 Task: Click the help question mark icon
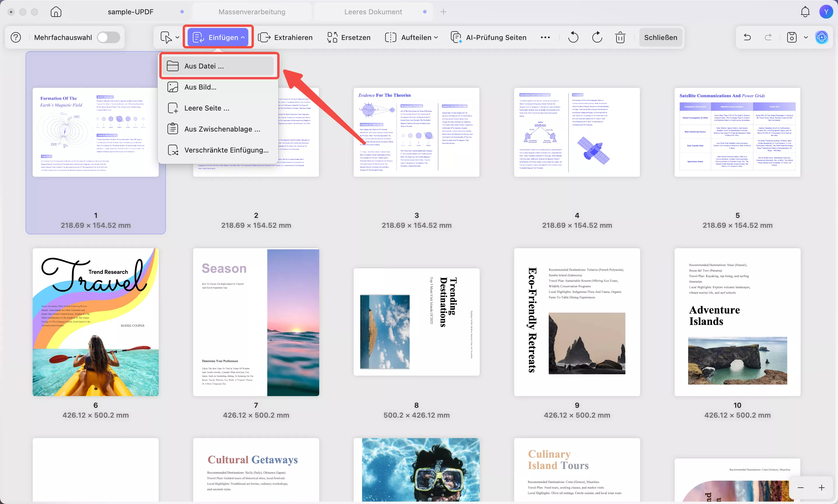[x=16, y=37]
